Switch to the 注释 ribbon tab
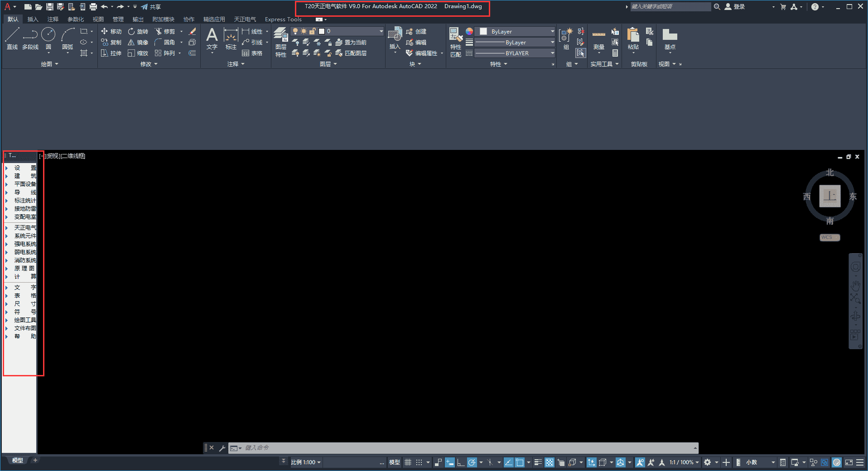This screenshot has width=868, height=471. [53, 19]
